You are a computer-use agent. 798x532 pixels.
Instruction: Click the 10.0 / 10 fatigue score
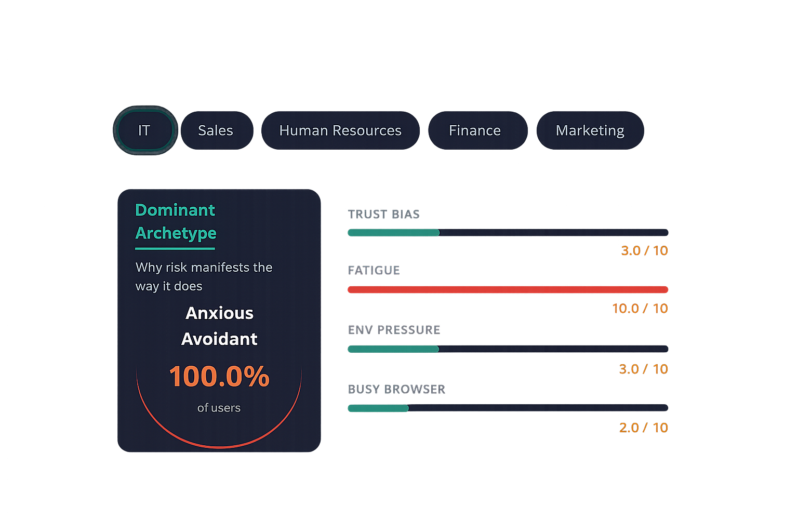click(x=640, y=309)
